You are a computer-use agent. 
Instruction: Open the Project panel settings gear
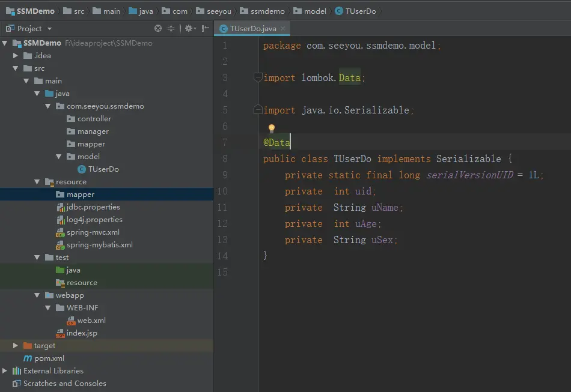189,28
